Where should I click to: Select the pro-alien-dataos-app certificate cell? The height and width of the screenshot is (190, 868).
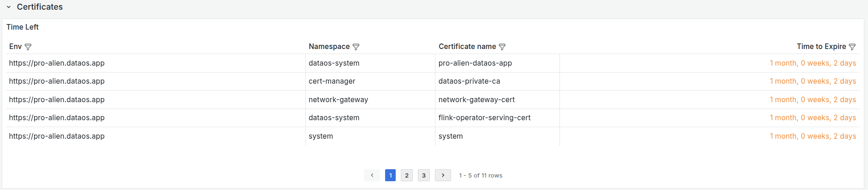(x=475, y=63)
